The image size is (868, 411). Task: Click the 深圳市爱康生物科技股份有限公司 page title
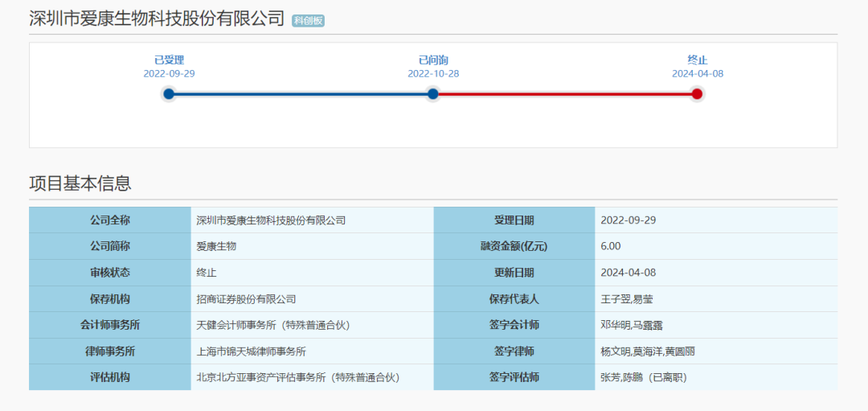pyautogui.click(x=157, y=18)
